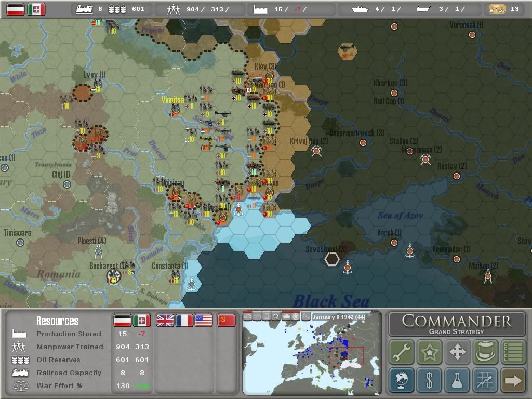Screen dimensions: 532x399
Task: Click the "Manpower Trained" label
Action: click(70, 347)
